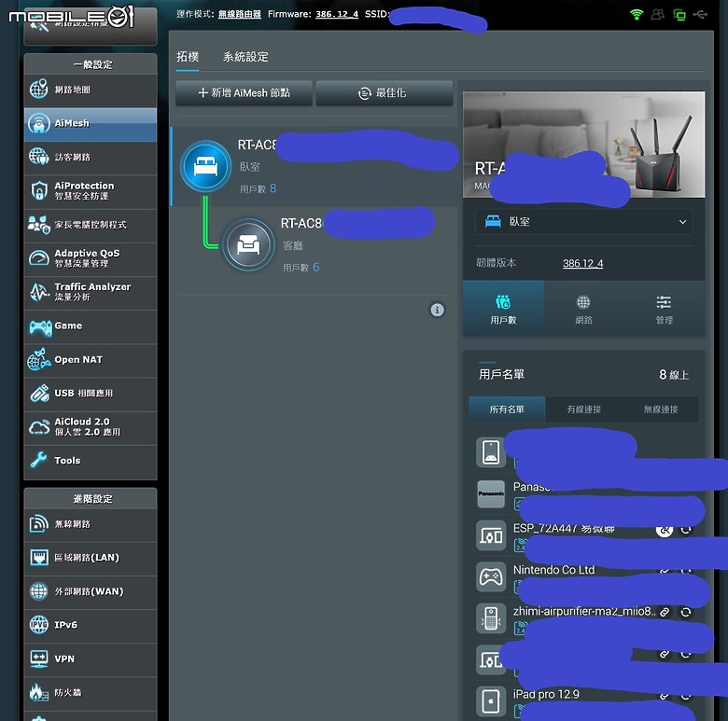
Task: Click the USB status icon in header
Action: (700, 14)
